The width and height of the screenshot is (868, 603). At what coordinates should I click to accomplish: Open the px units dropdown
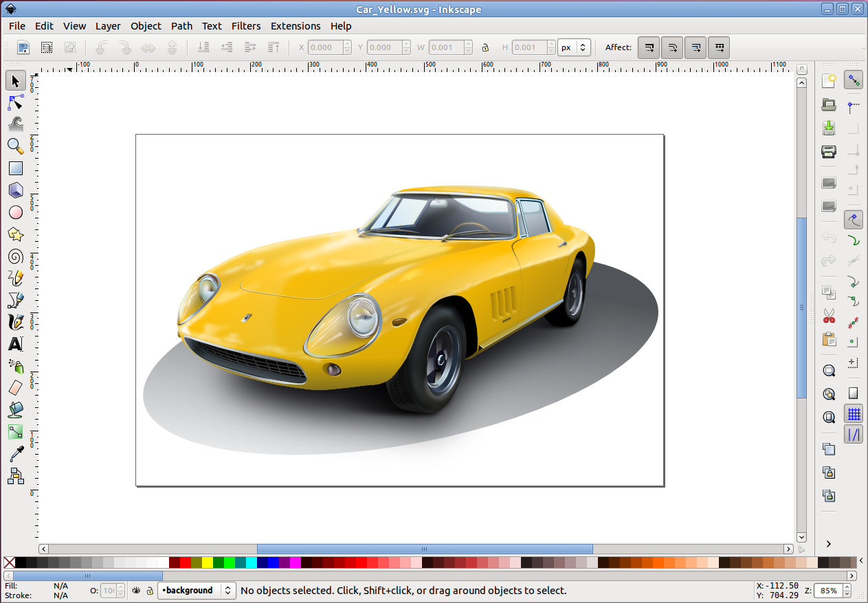point(574,47)
